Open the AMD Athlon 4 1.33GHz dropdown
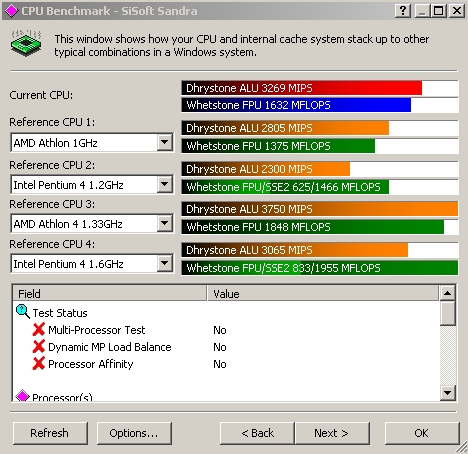This screenshot has width=468, height=454. point(165,223)
